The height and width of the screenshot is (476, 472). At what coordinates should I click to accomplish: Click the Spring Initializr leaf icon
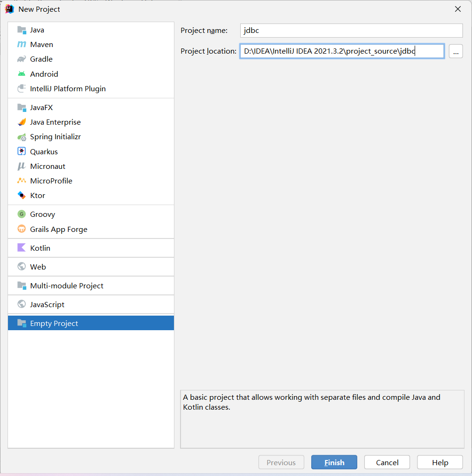tap(22, 137)
